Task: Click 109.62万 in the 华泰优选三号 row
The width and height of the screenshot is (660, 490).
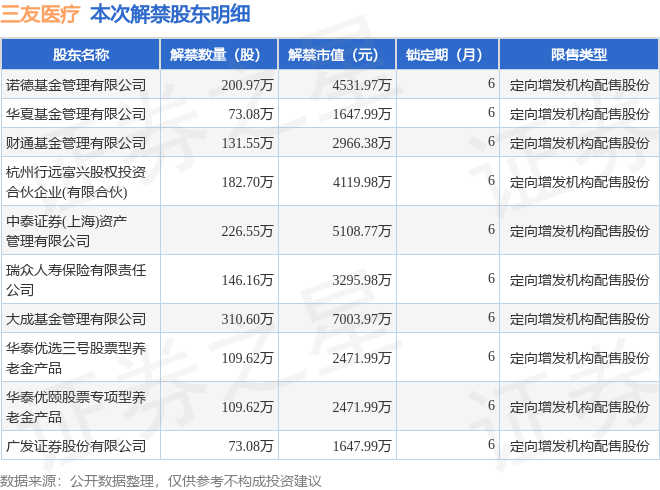Action: coord(248,358)
